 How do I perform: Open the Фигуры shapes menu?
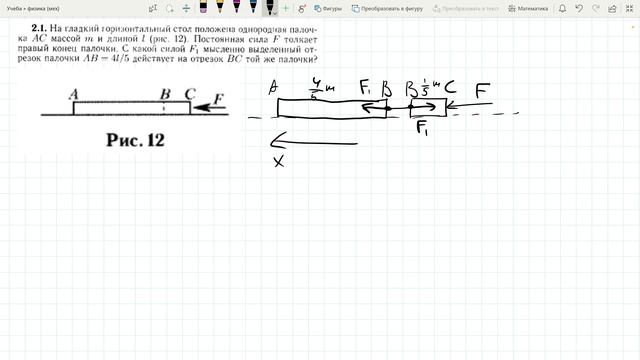click(328, 9)
